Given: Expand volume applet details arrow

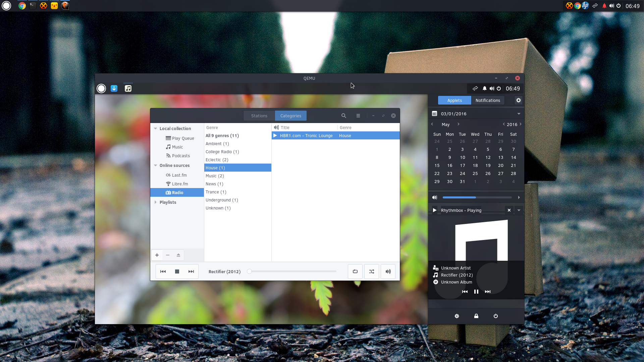Looking at the screenshot, I should (x=519, y=197).
